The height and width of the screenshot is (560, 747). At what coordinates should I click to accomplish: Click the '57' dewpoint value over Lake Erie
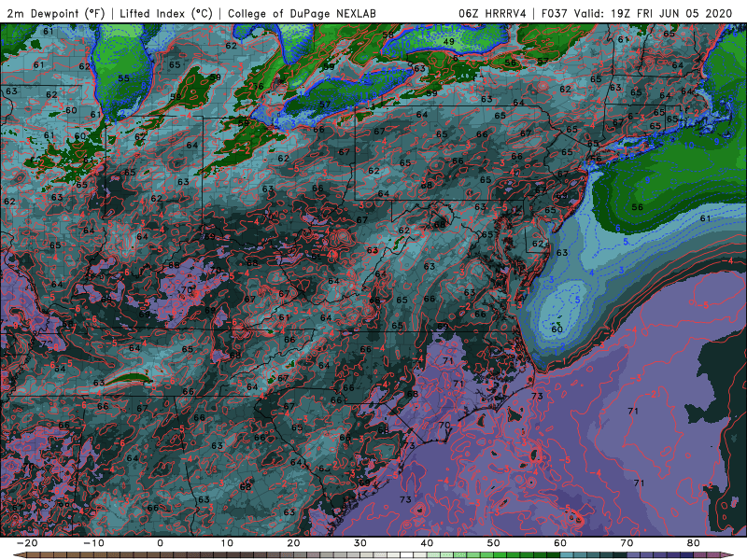(324, 105)
